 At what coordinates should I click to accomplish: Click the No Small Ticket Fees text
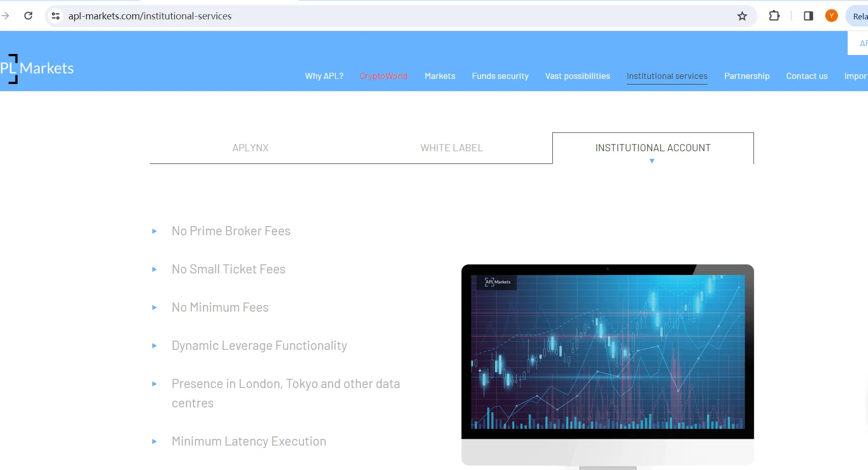click(x=229, y=269)
